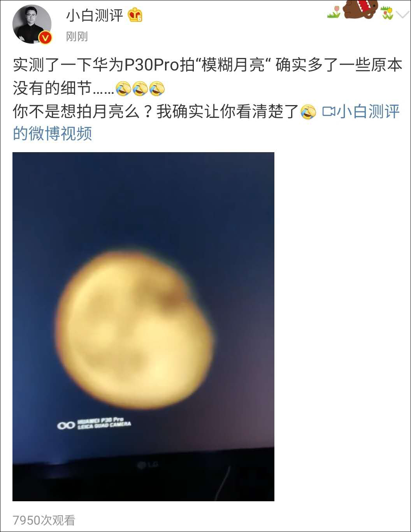Screen dimensions: 411x532
Task: Open 小白测评's profile avatar photo
Action: pyautogui.click(x=32, y=24)
